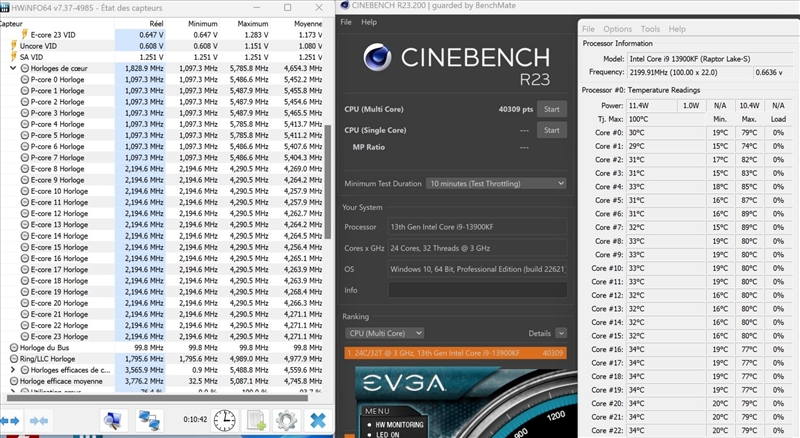
Task: Open the CPU (Multi Core) ranking dropdown
Action: pyautogui.click(x=384, y=333)
